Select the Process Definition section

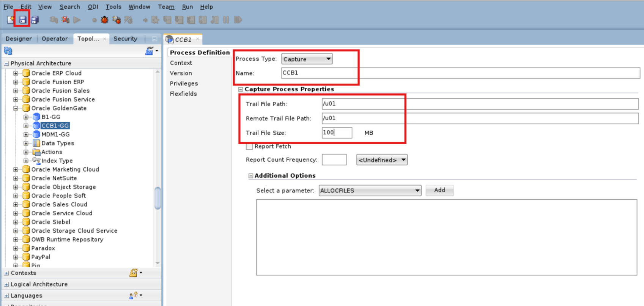[x=200, y=52]
